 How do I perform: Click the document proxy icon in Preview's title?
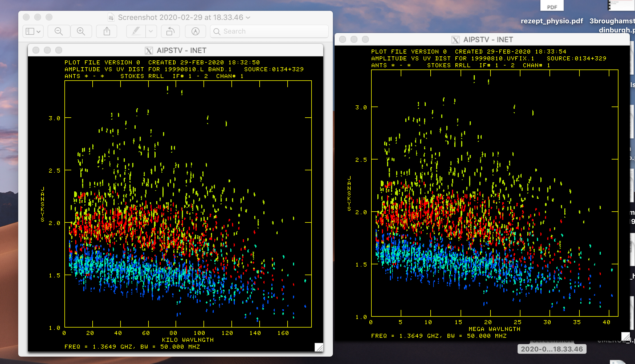pyautogui.click(x=111, y=17)
